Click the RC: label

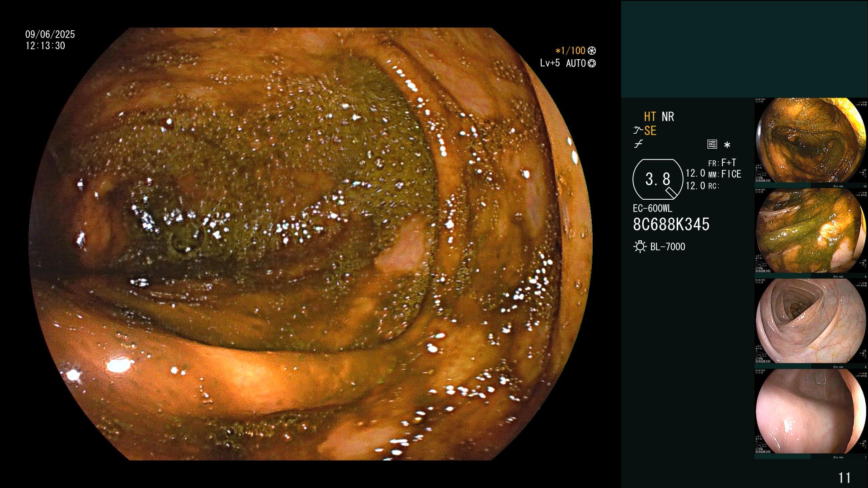(x=713, y=186)
